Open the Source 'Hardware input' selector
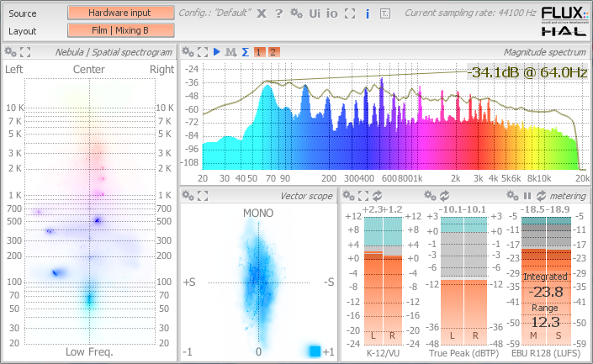This screenshot has height=364, width=593. click(120, 13)
